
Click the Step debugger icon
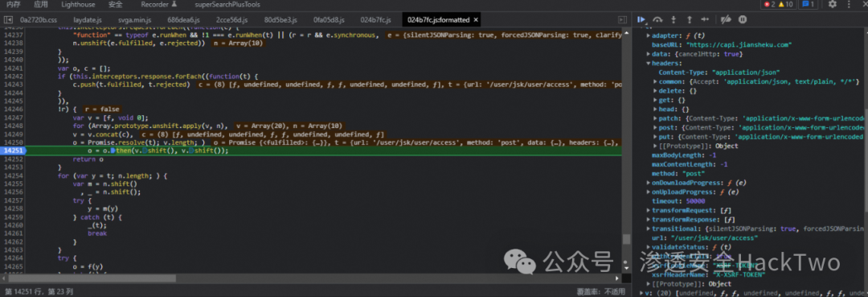tap(706, 19)
